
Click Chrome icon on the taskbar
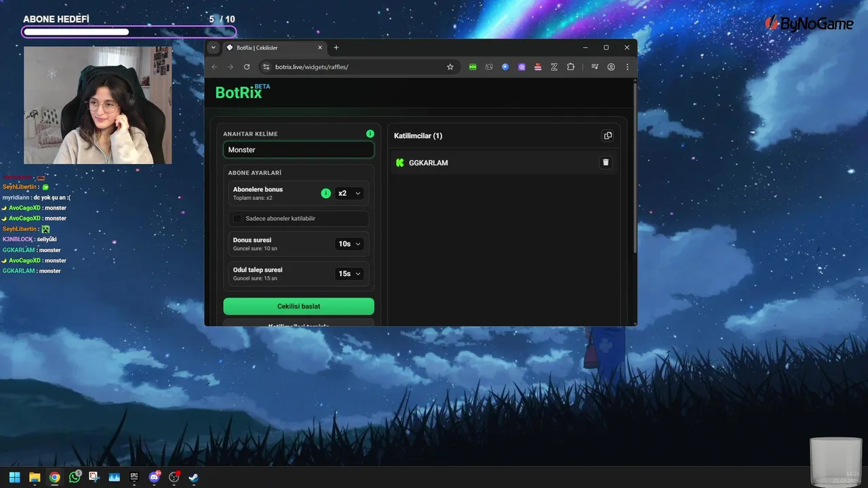(54, 477)
